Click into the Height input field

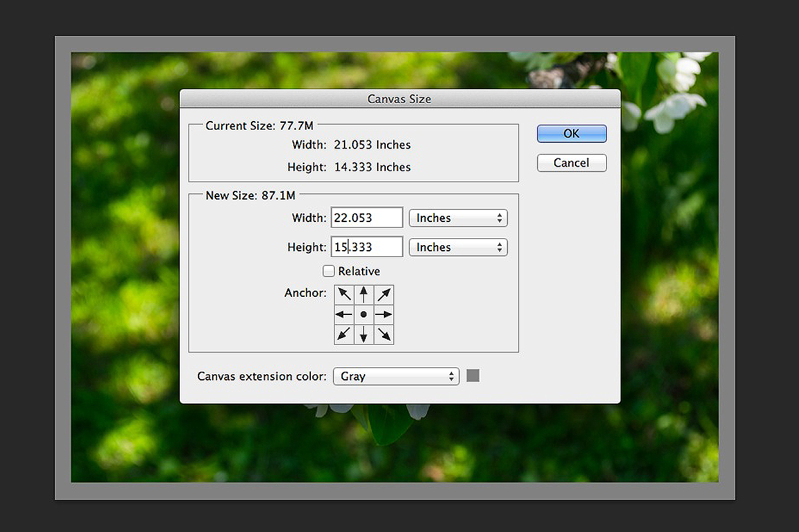click(366, 248)
